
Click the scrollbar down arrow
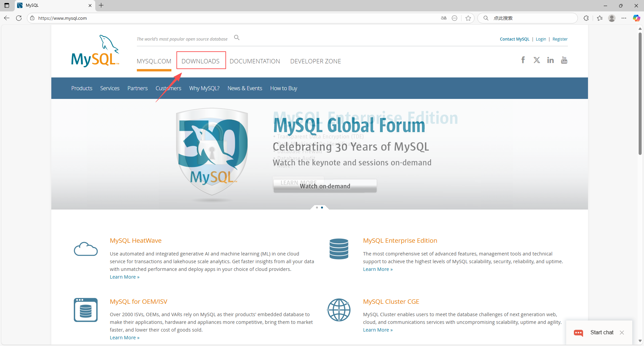[640, 341]
